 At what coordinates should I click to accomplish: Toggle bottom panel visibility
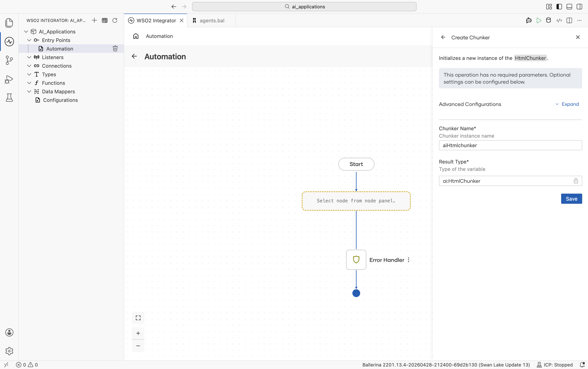pos(569,7)
